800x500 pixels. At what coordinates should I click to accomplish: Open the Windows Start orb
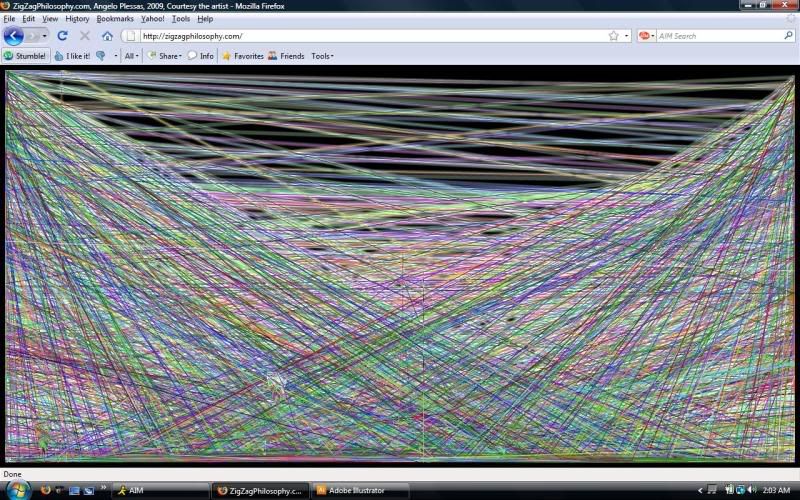[17, 490]
